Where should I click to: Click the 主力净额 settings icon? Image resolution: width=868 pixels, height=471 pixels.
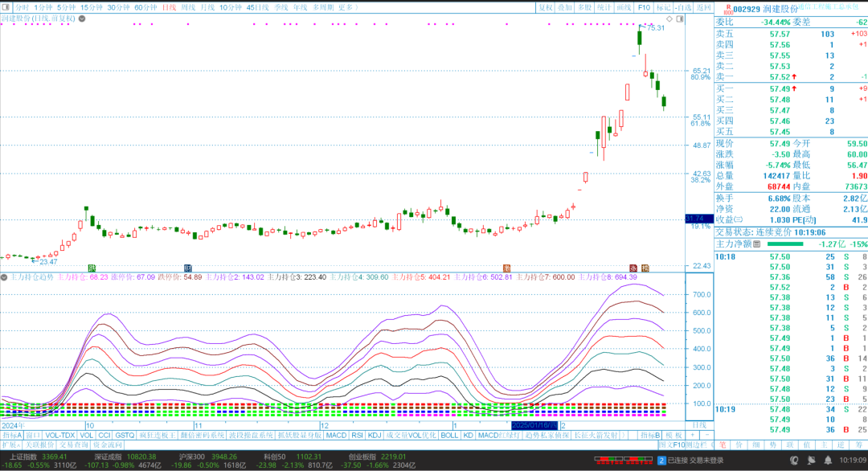click(x=757, y=244)
